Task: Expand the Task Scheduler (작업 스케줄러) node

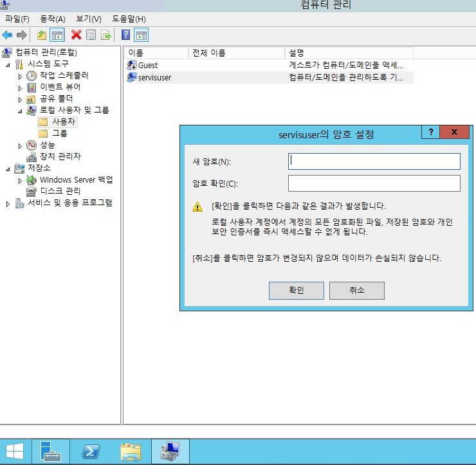Action: coord(20,76)
